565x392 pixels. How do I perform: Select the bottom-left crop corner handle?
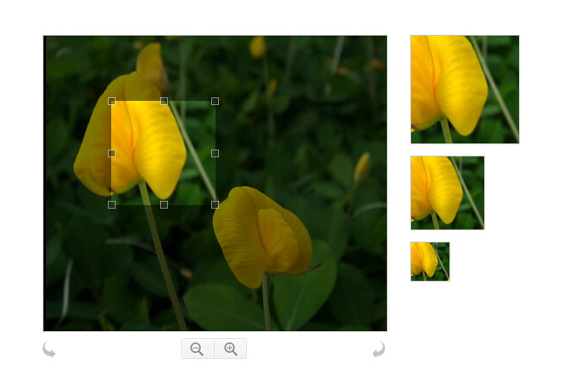(x=111, y=204)
